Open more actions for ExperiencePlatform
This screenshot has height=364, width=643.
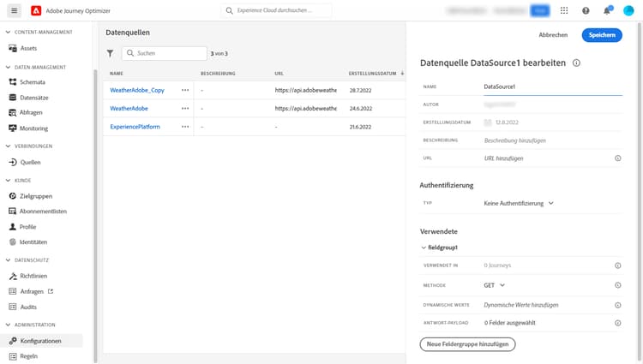185,127
